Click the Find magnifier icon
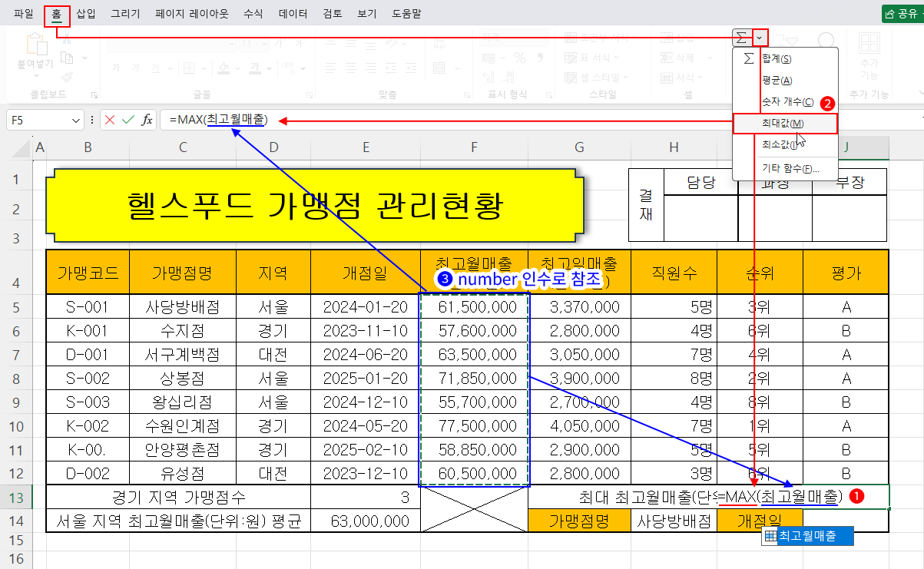Viewport: 924px width, 569px height. tap(826, 42)
